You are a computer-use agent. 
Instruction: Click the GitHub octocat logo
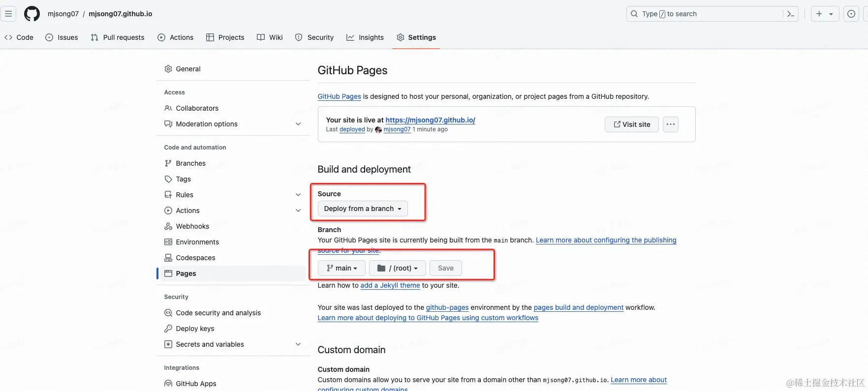(32, 14)
